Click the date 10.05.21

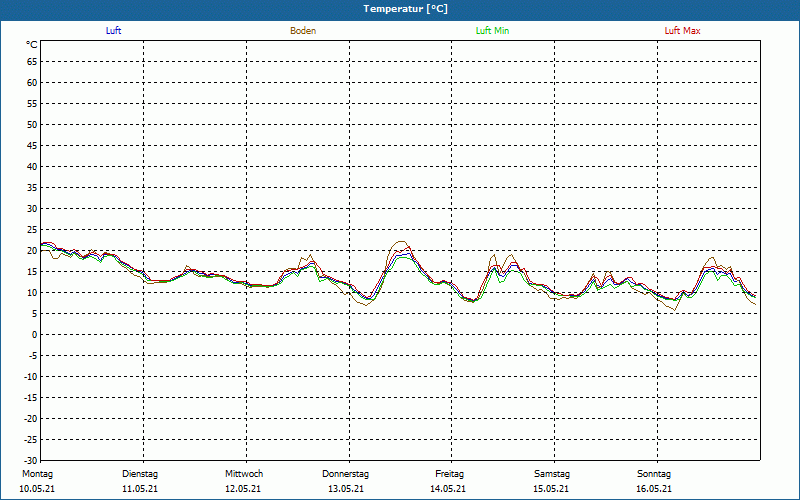coord(37,489)
